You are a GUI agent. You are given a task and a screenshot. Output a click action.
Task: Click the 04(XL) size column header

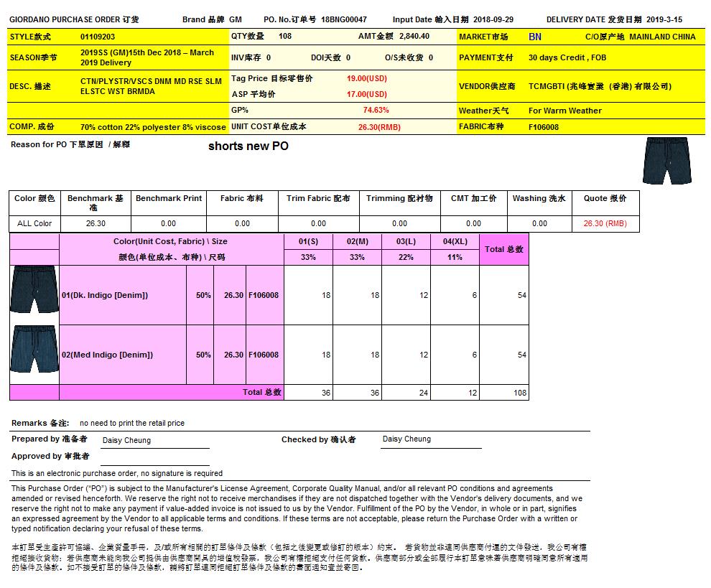(455, 242)
